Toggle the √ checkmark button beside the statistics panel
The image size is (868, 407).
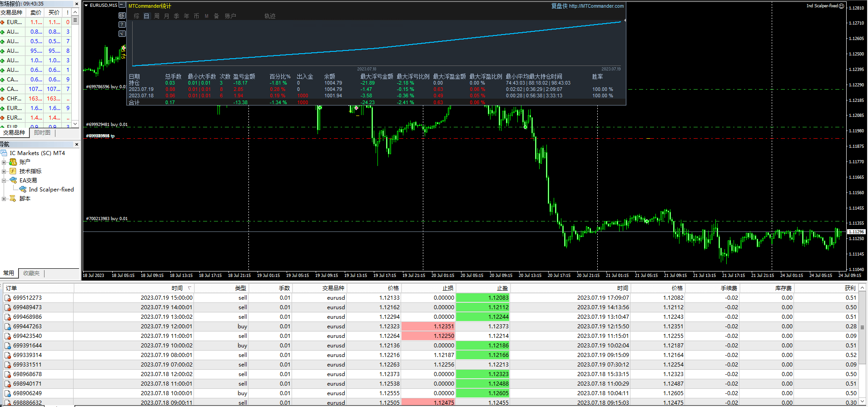pos(122,34)
